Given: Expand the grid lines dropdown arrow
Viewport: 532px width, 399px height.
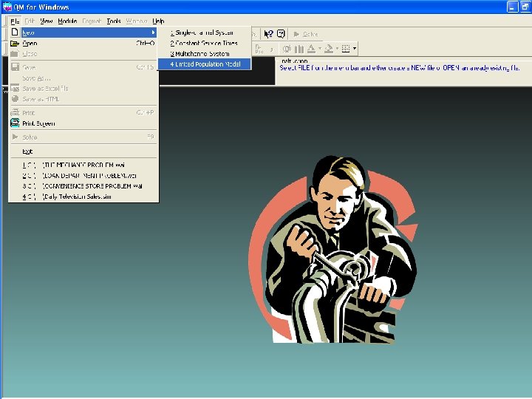Looking at the screenshot, I should point(355,49).
